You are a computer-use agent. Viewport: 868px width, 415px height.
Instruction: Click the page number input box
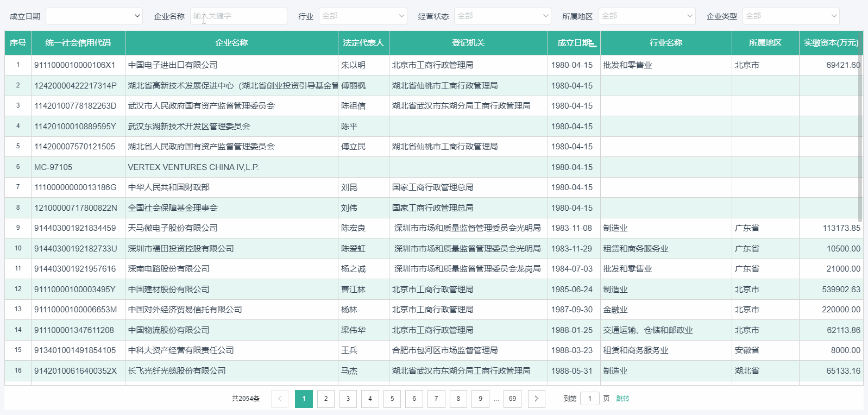click(x=589, y=399)
